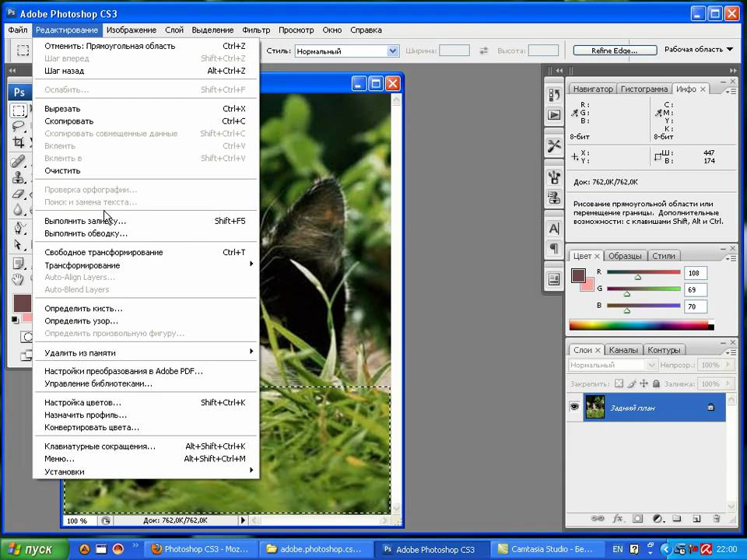The height and width of the screenshot is (560, 747).
Task: Click the R channel color slider
Action: pos(644,272)
